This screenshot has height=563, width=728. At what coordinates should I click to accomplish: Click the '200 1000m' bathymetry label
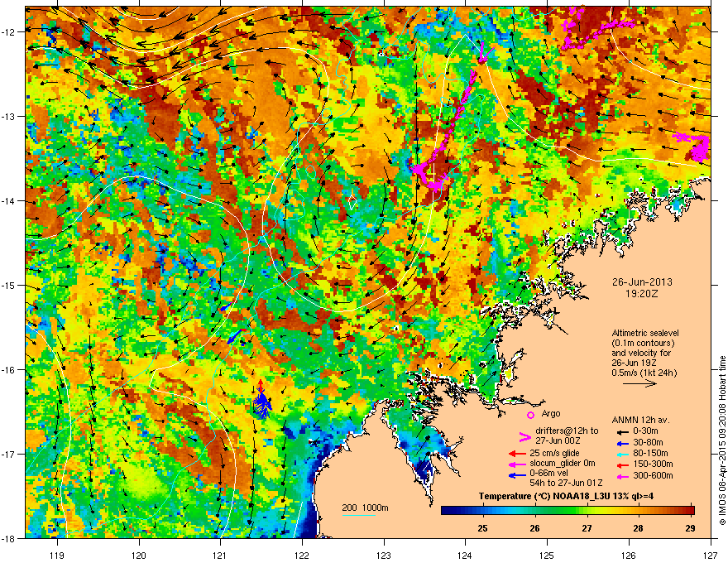click(x=365, y=508)
